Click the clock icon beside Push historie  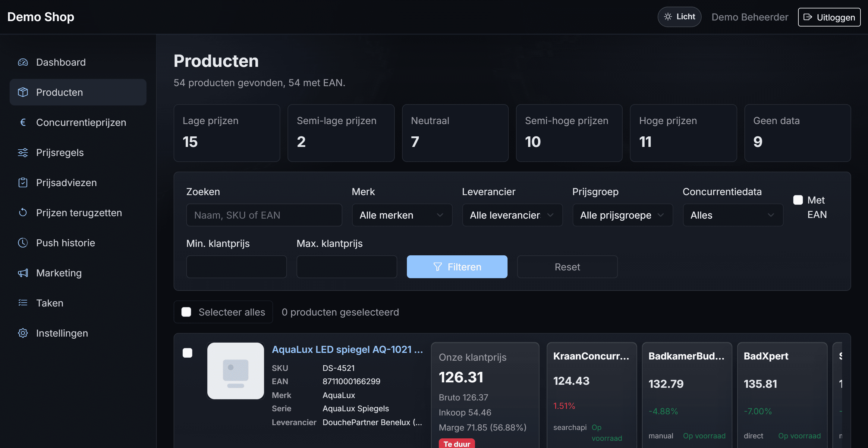23,243
